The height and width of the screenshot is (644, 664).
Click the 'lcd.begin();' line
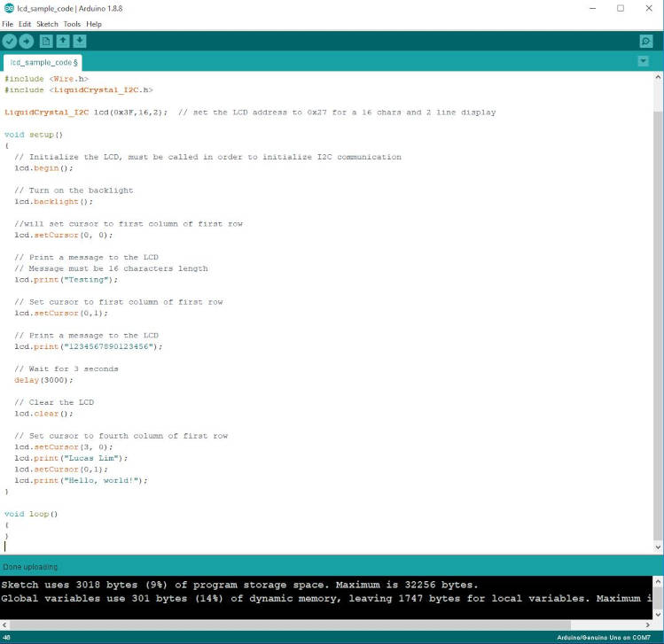click(x=43, y=168)
